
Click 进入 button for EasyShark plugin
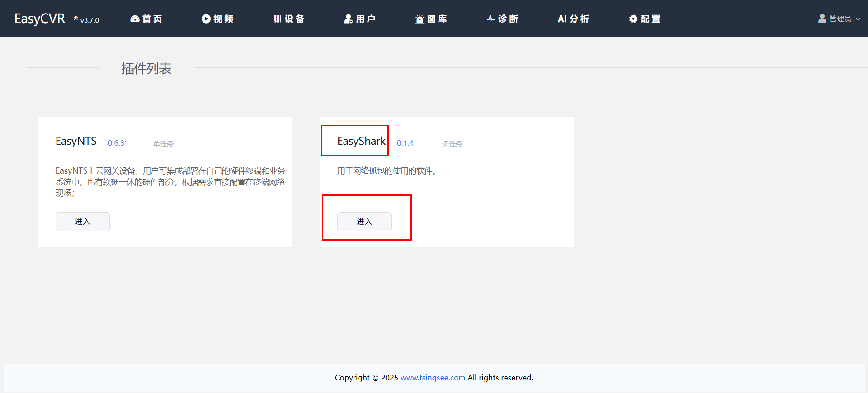click(364, 222)
